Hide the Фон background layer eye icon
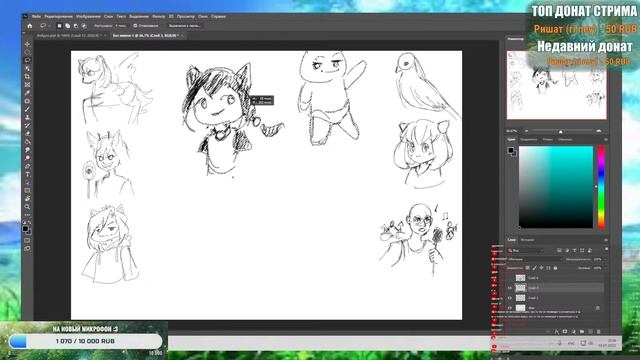The height and width of the screenshot is (360, 640). pos(510,308)
